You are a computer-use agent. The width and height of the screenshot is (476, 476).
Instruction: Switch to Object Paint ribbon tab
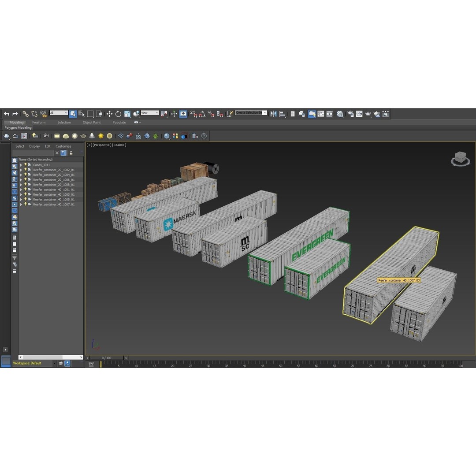(92, 123)
